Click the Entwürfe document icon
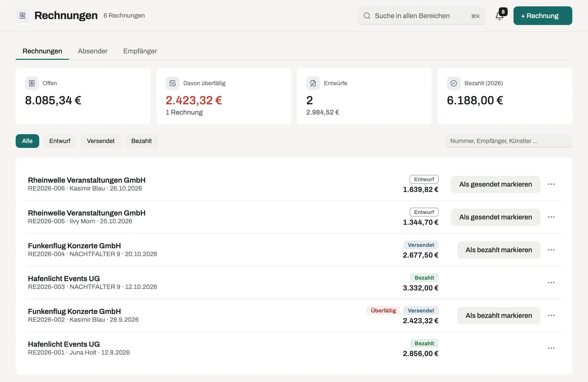Screen dimensions: 588x382 [x=313, y=83]
